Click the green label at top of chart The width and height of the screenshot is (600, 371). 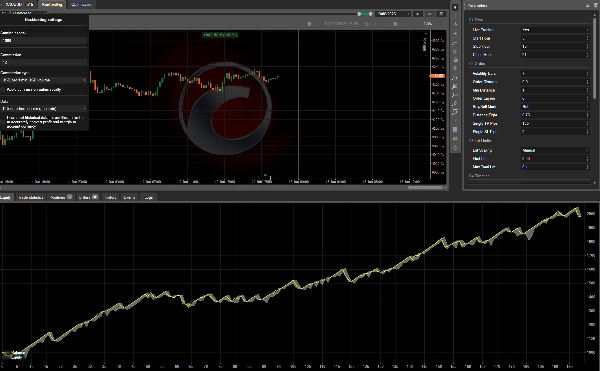[220, 35]
